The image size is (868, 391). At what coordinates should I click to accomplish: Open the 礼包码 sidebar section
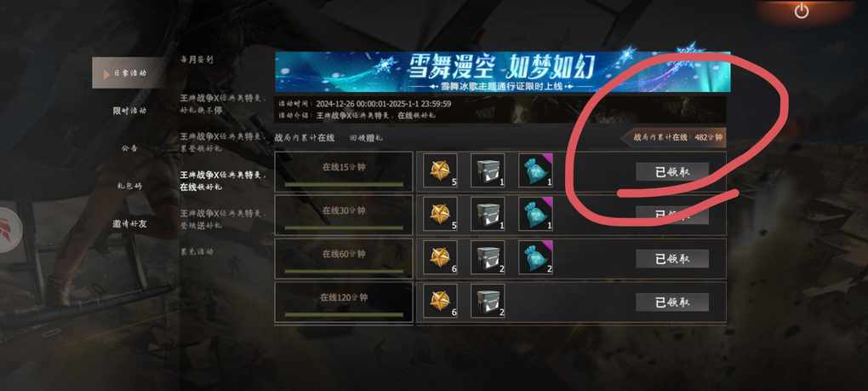click(129, 186)
